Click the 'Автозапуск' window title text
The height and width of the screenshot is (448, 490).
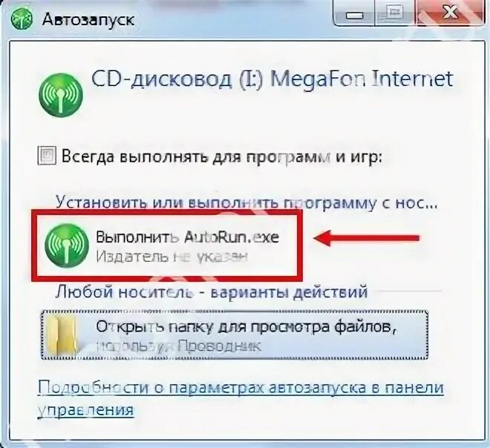click(88, 19)
